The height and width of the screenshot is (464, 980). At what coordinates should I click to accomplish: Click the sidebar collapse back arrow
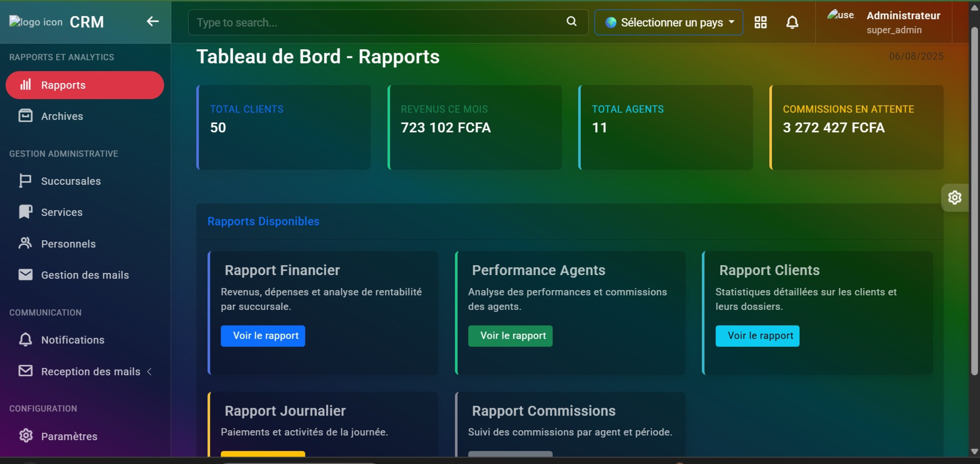click(x=152, y=21)
